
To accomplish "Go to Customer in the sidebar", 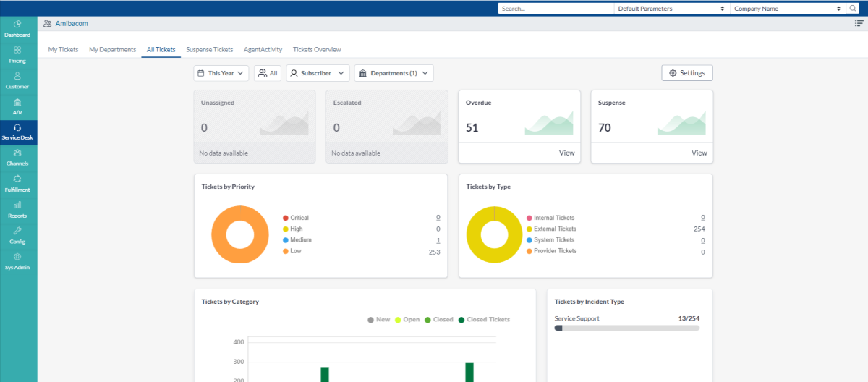I will 17,80.
